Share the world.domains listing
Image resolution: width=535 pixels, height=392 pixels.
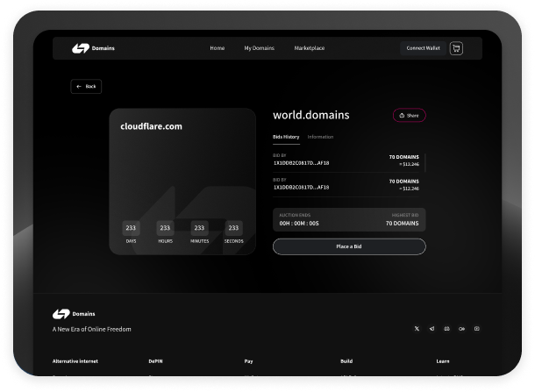pyautogui.click(x=409, y=115)
